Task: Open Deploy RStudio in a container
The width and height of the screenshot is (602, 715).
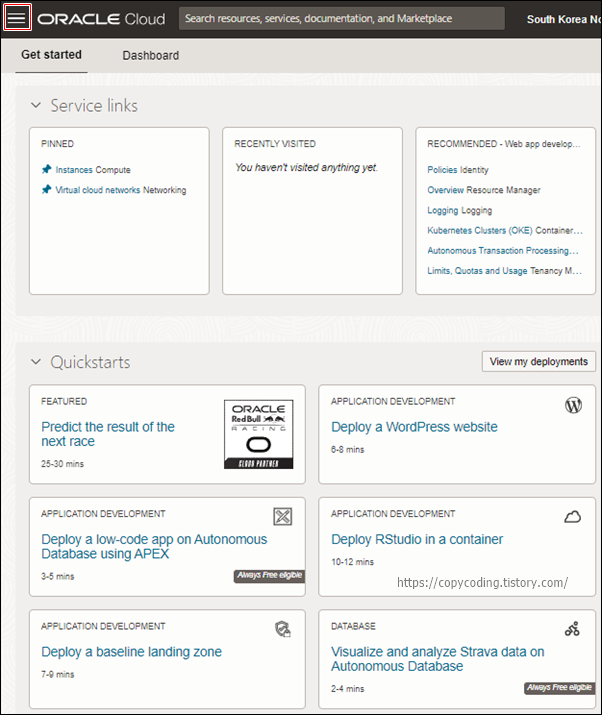Action: point(417,539)
